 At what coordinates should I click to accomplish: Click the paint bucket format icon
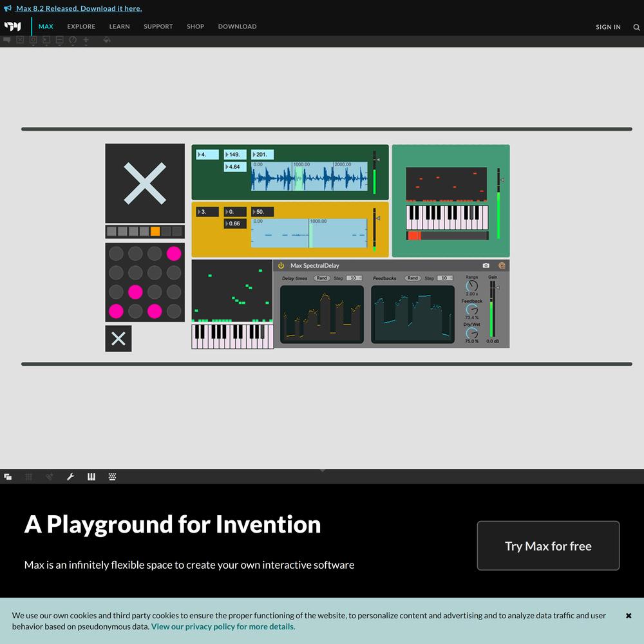(107, 40)
